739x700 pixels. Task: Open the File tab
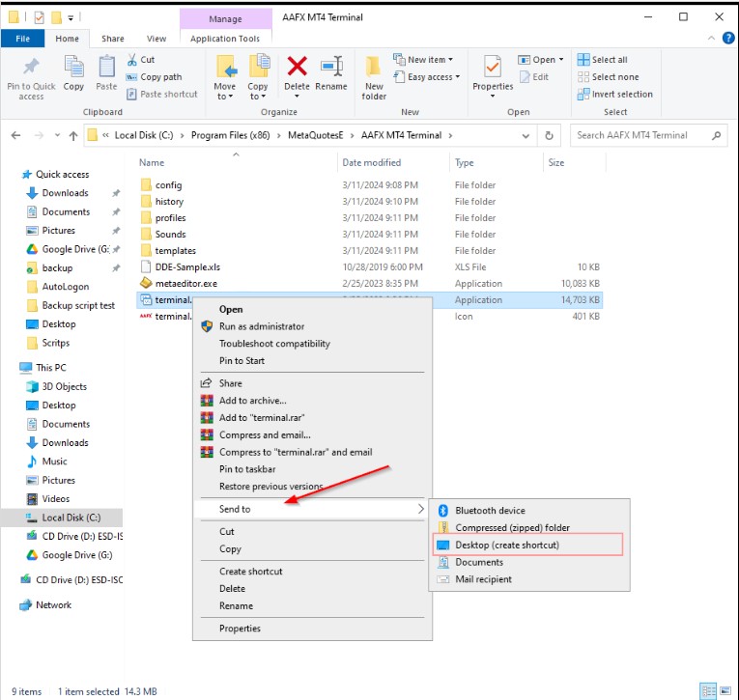tap(22, 39)
